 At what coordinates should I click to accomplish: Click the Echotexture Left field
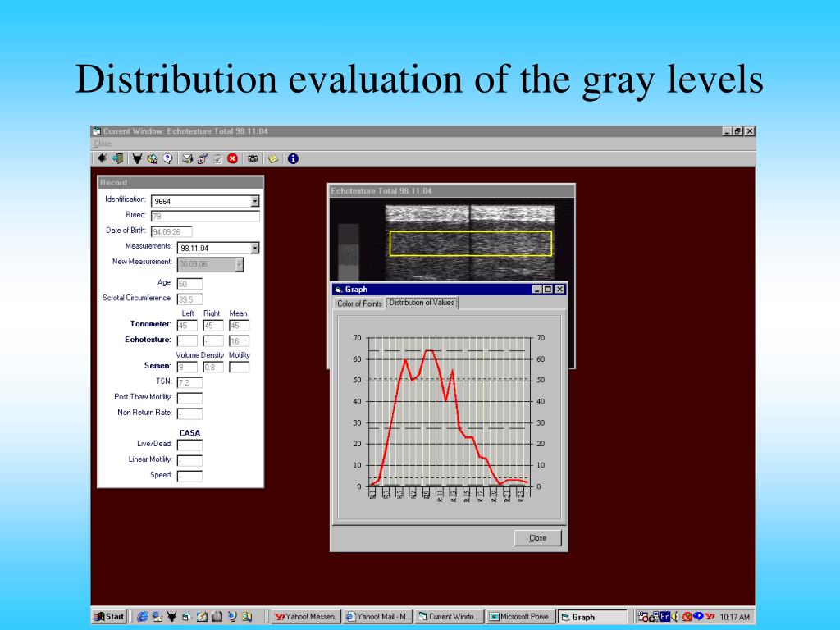pyautogui.click(x=187, y=341)
